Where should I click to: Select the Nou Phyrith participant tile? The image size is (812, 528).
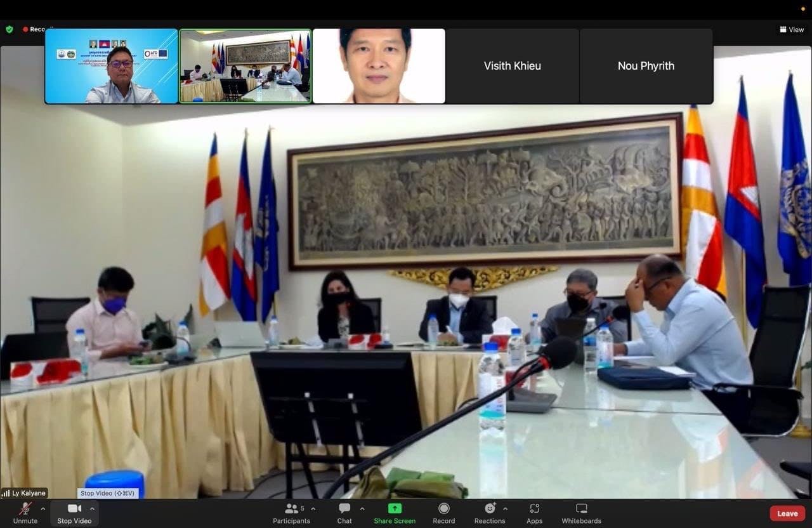point(646,66)
